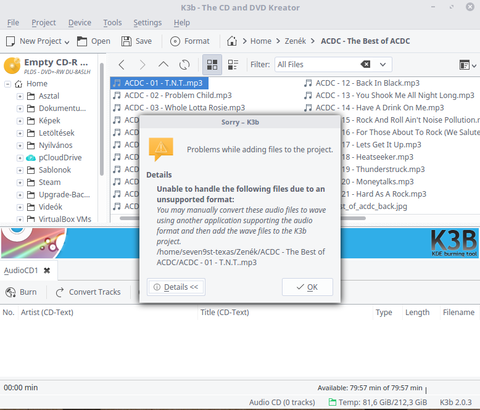Select ACDC - 02 - Problem Child.mp3
Image resolution: width=480 pixels, height=410 pixels.
tap(172, 95)
